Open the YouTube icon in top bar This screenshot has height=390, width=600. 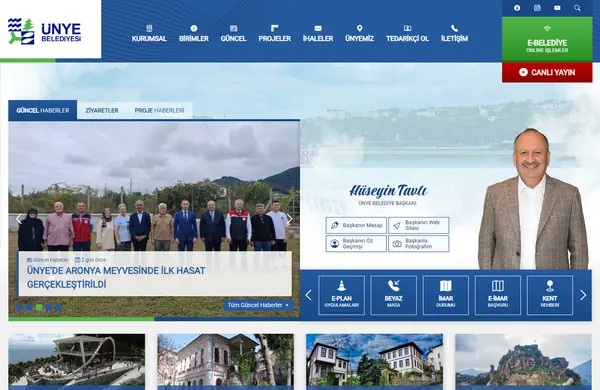[557, 8]
